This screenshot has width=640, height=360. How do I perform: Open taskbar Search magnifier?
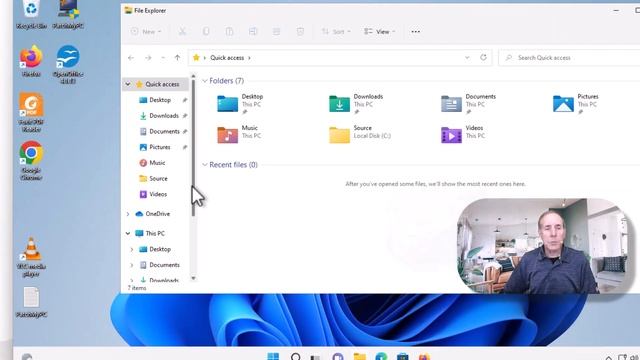[296, 357]
